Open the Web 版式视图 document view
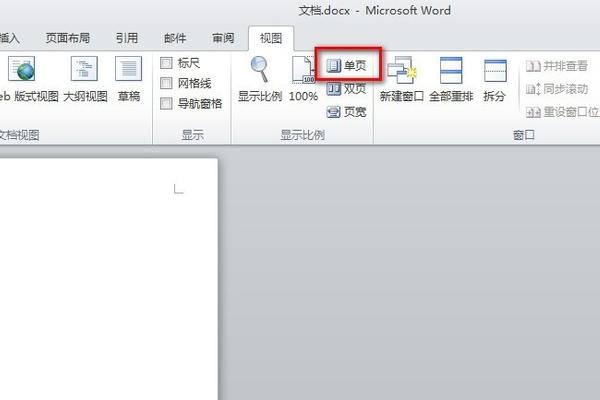 pos(27,80)
